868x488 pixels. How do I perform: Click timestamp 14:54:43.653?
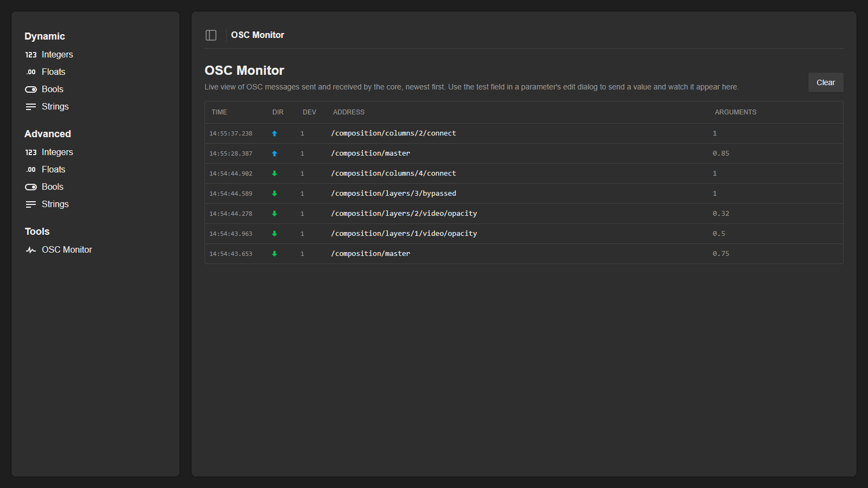(x=231, y=254)
